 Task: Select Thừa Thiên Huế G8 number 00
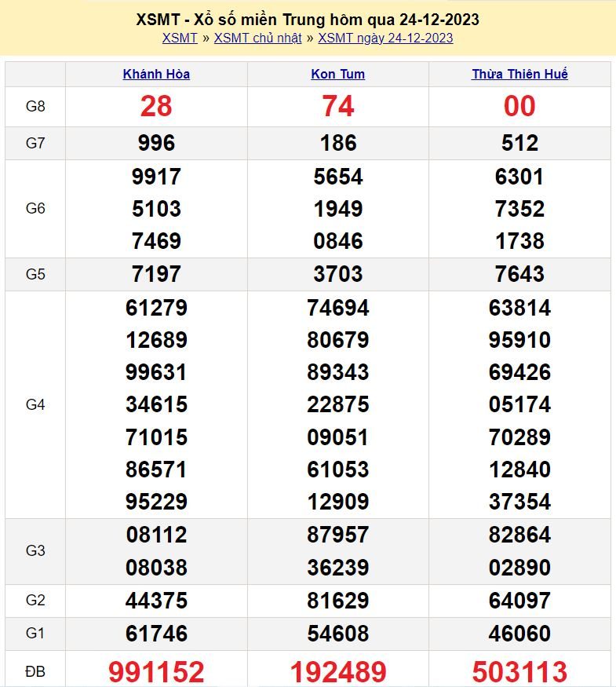pyautogui.click(x=519, y=107)
